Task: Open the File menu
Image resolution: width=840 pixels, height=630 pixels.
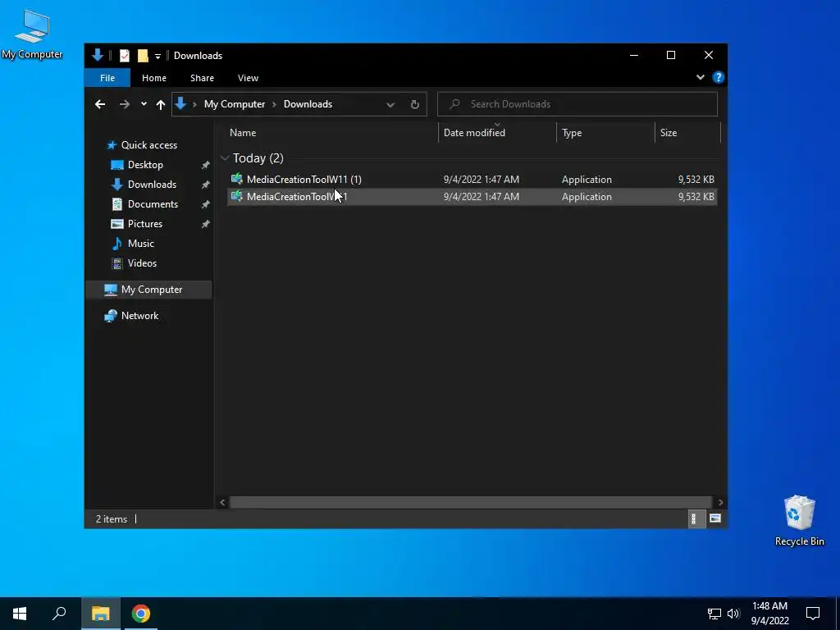Action: point(107,78)
